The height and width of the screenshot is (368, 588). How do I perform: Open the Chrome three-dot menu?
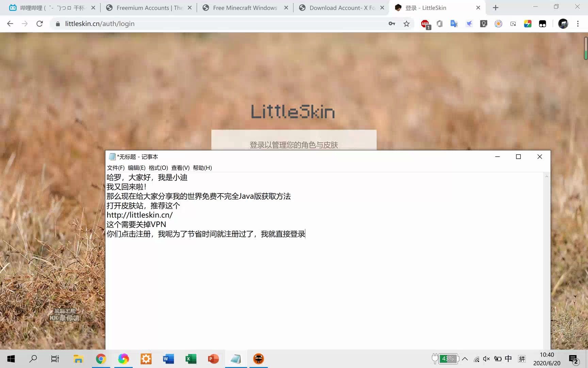coord(578,24)
